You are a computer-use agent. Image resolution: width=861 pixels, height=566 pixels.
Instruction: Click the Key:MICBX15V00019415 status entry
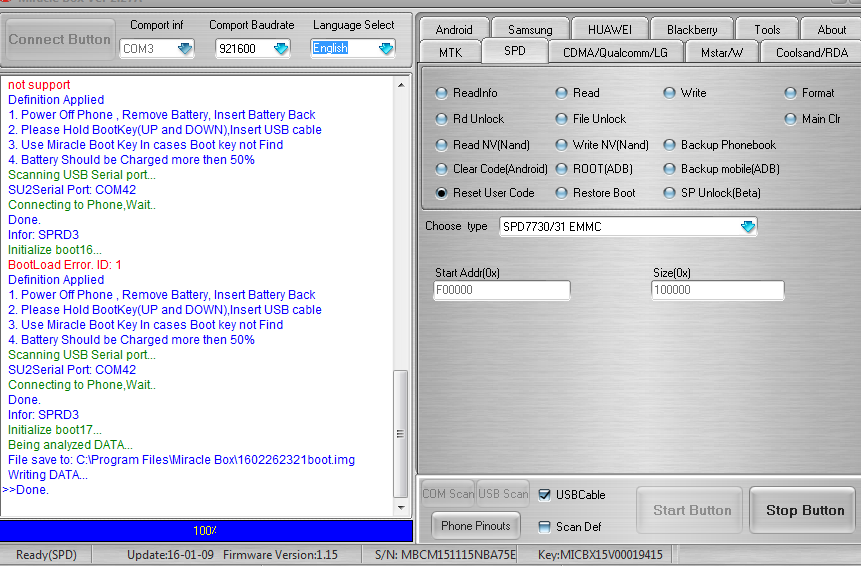click(600, 555)
